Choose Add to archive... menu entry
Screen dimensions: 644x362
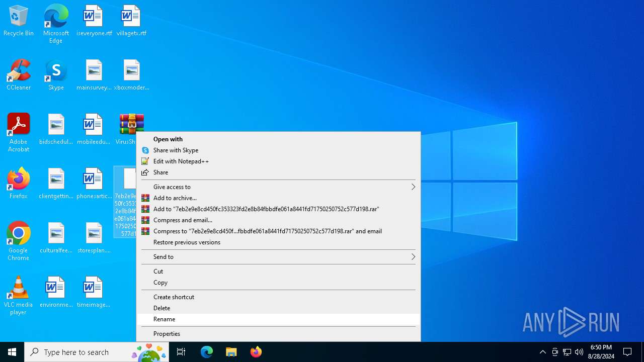point(278,198)
